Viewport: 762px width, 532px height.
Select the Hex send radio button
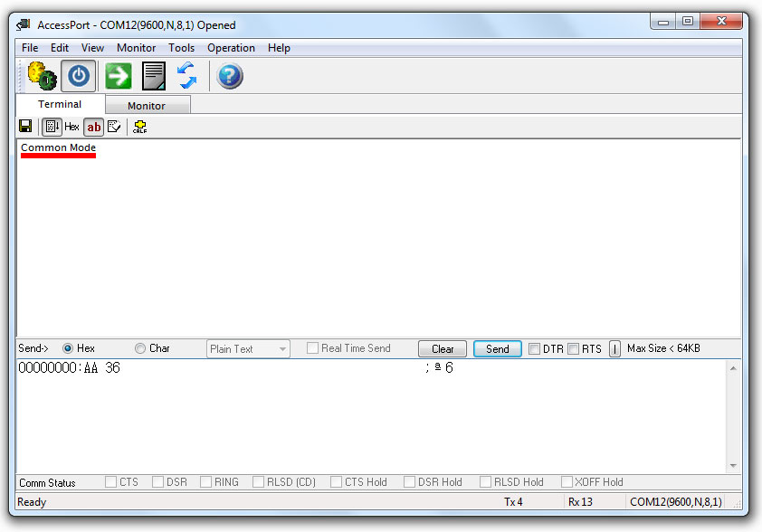[68, 348]
